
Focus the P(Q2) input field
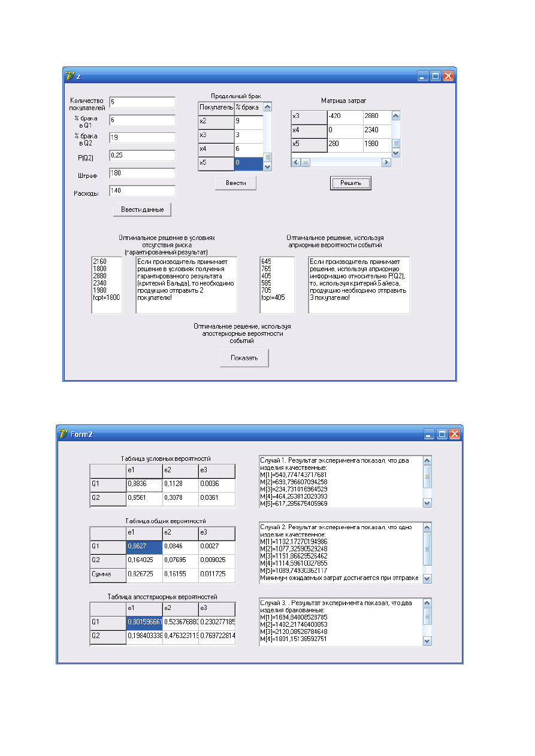(142, 155)
